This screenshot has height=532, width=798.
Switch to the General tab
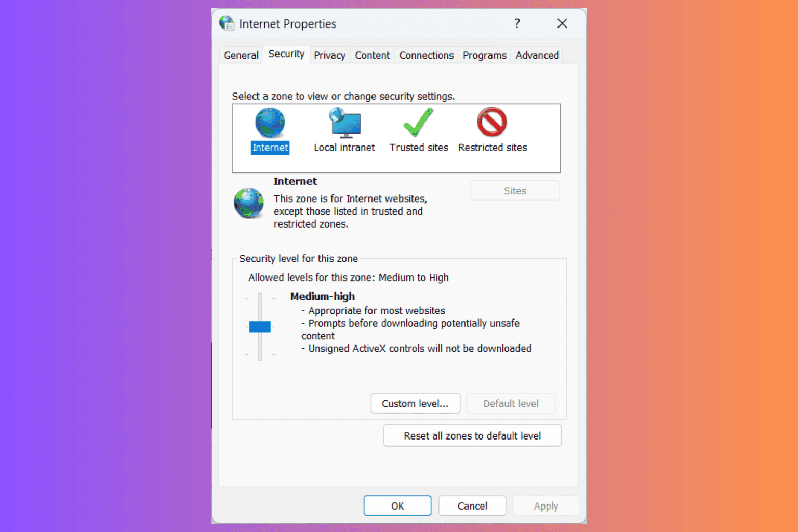point(241,55)
